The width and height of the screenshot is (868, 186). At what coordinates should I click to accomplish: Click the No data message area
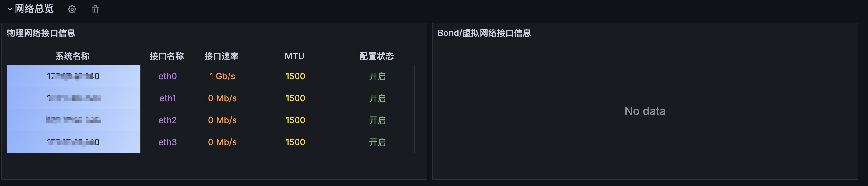645,111
